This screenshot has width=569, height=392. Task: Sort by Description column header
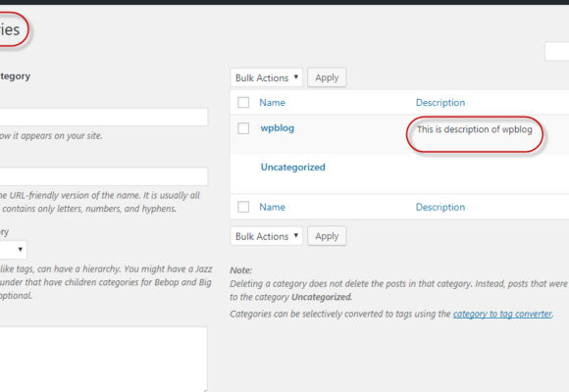(440, 103)
